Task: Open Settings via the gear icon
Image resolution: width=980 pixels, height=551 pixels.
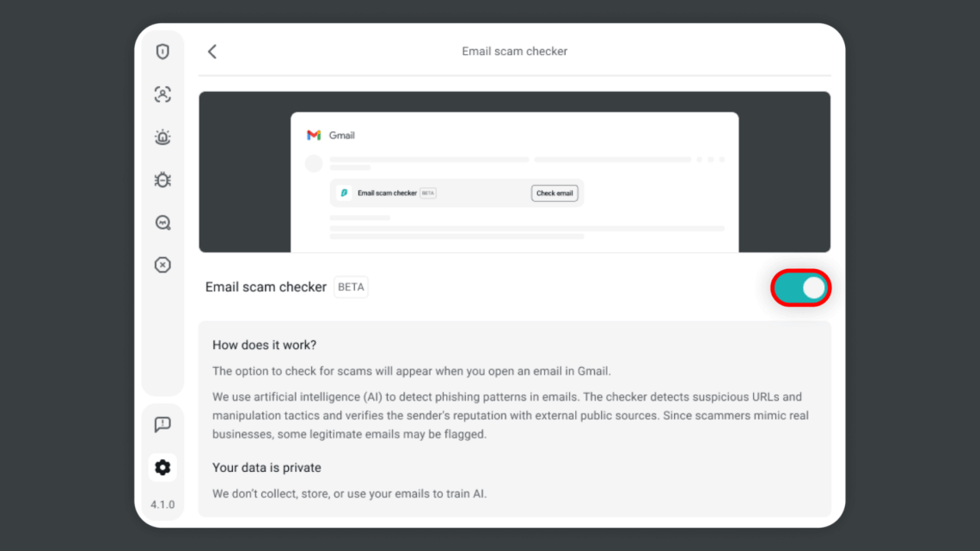Action: [x=162, y=467]
